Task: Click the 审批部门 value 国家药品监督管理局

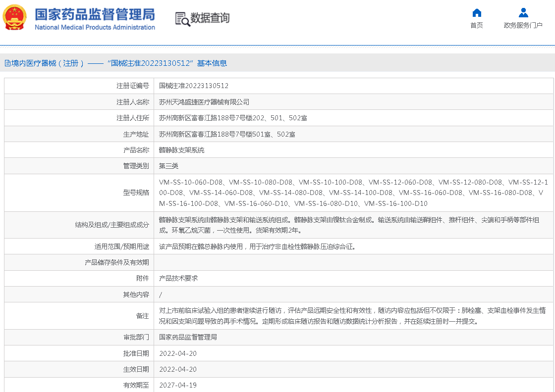Action: (188, 337)
